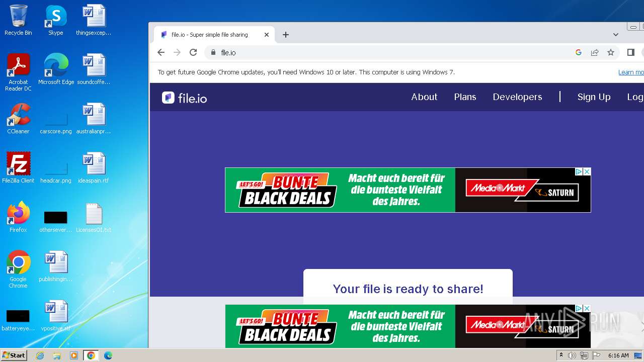Click the address bar showing file.io
644x362 pixels.
pos(392,52)
